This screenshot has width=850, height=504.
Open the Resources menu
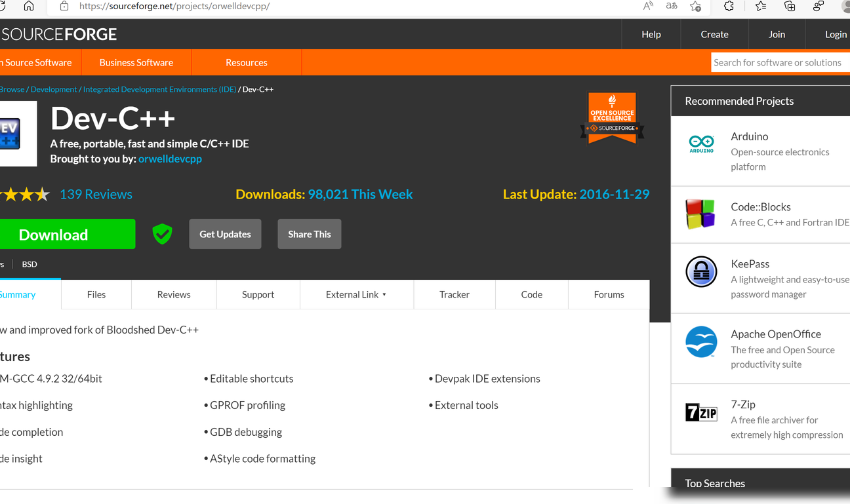pos(247,62)
